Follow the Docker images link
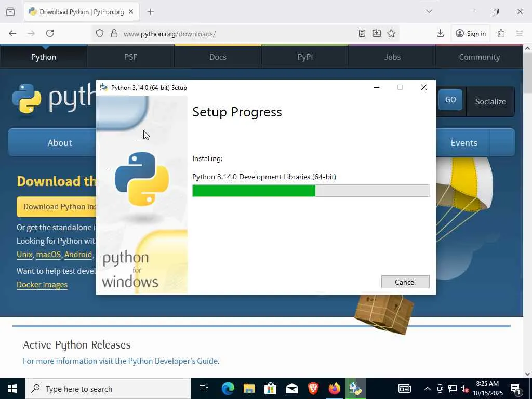 (42, 285)
